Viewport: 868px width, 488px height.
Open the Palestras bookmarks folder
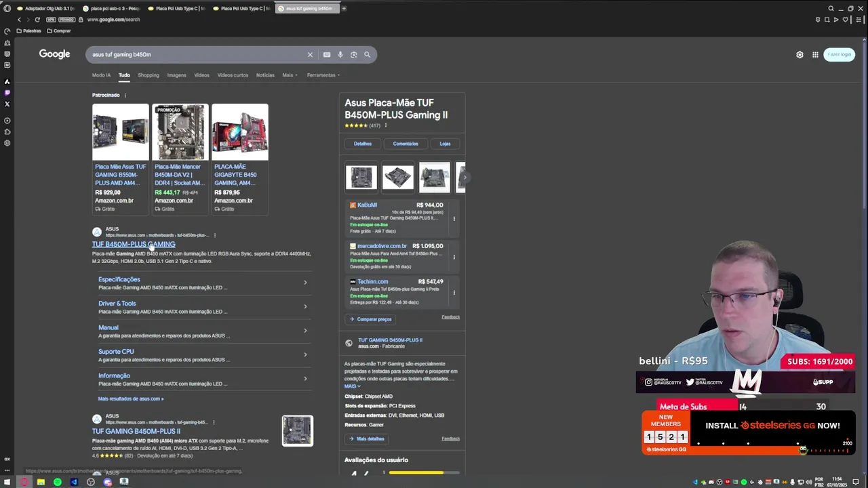click(x=28, y=31)
